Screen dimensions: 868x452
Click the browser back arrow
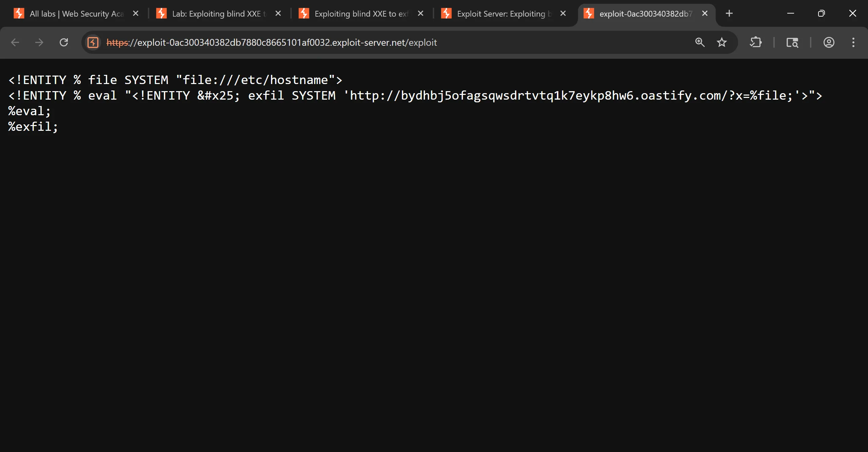(x=15, y=42)
